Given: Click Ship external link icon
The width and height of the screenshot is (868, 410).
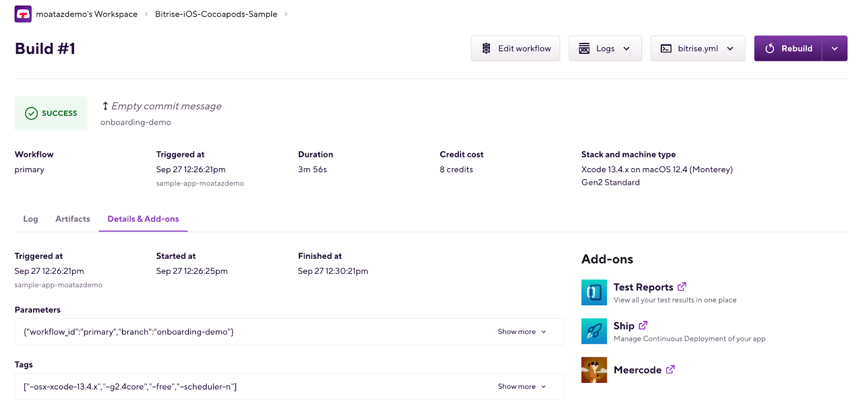Looking at the screenshot, I should coord(643,325).
